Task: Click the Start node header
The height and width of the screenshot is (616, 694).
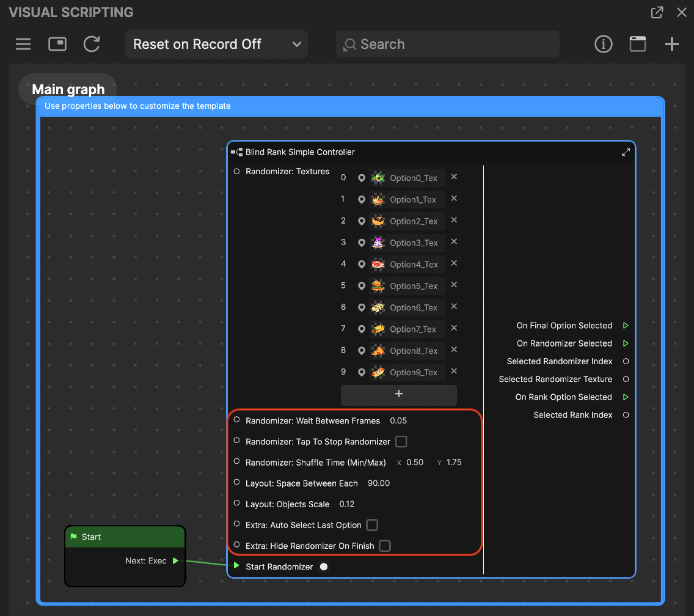Action: (x=125, y=537)
